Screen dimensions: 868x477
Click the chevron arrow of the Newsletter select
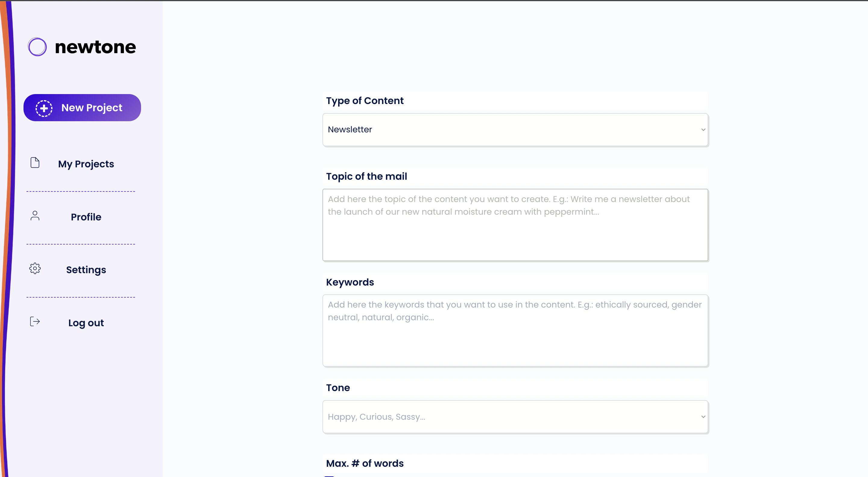pos(703,130)
